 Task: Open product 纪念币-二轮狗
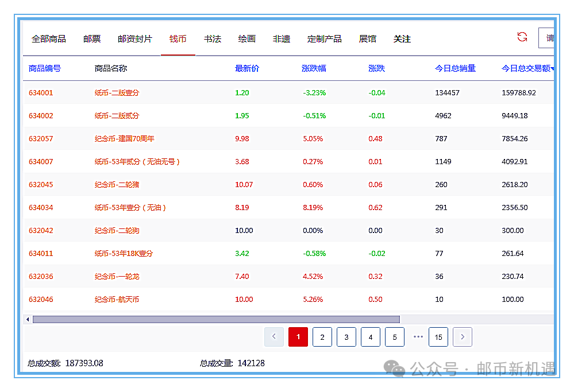tap(117, 231)
